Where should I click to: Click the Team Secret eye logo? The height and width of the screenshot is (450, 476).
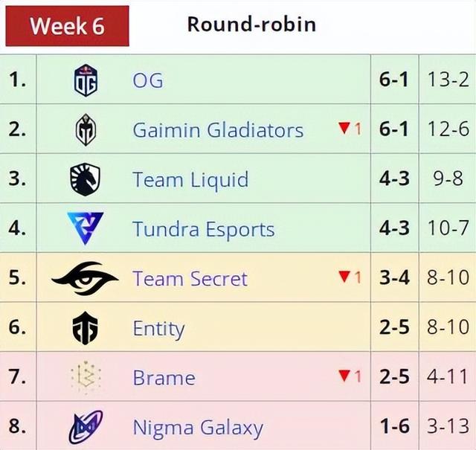point(86,278)
